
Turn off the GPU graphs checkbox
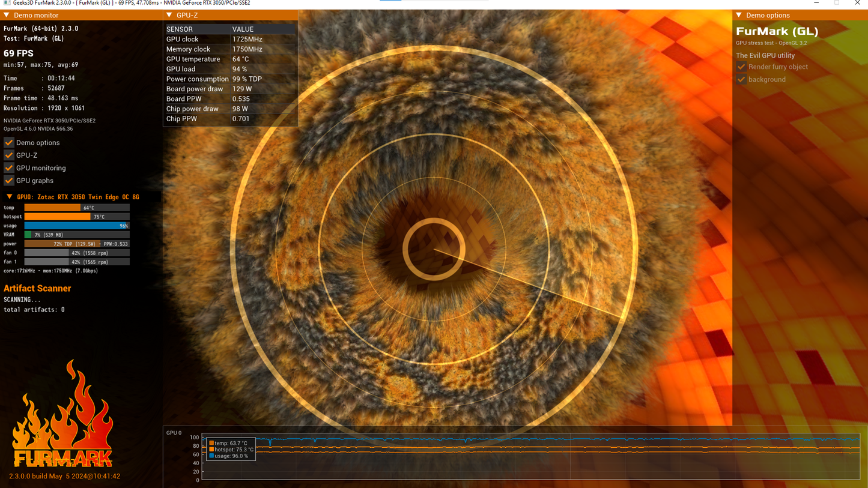click(9, 181)
